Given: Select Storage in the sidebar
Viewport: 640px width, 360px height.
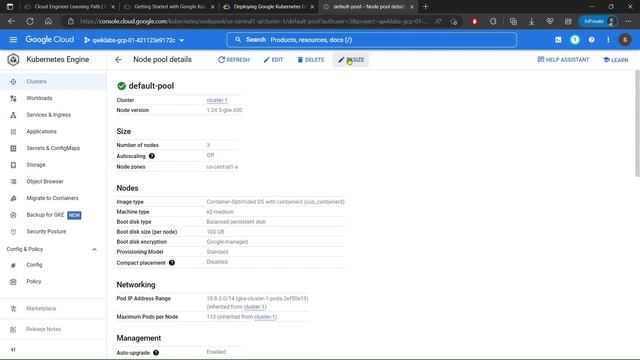Looking at the screenshot, I should click(53, 165).
